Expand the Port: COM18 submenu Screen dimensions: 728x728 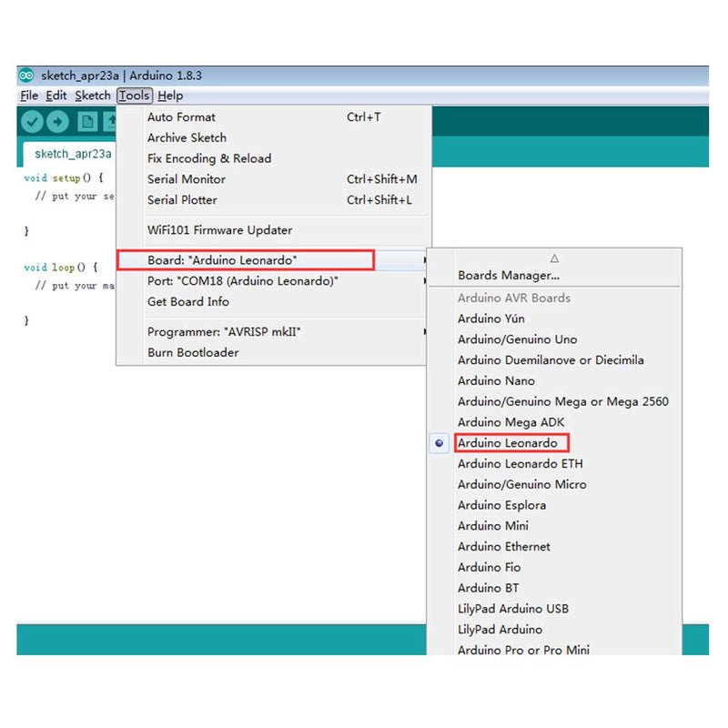271,281
